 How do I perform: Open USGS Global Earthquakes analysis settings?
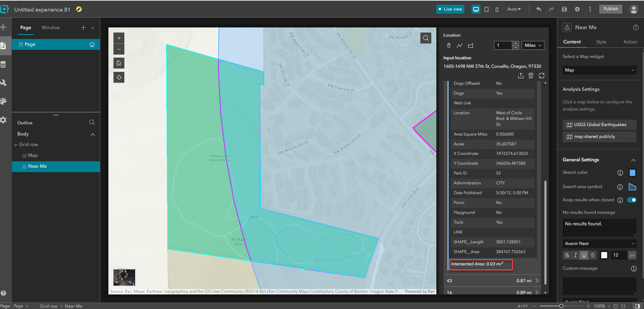tap(599, 125)
